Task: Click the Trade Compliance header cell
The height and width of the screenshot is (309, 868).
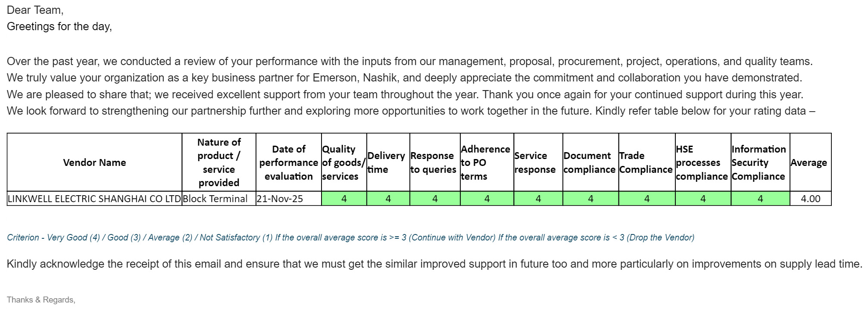Action: pos(646,162)
